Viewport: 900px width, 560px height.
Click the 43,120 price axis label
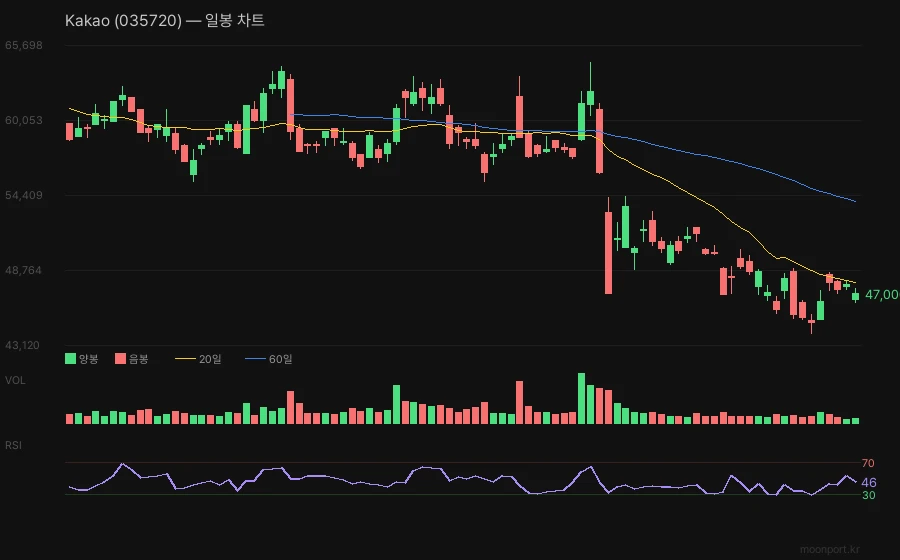[24, 345]
